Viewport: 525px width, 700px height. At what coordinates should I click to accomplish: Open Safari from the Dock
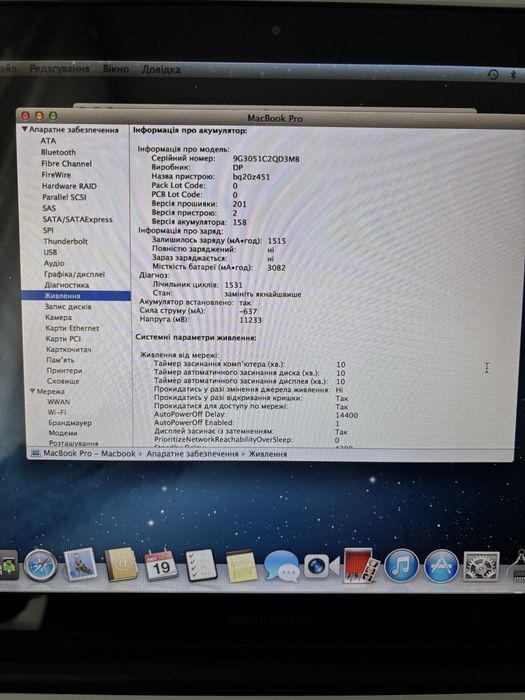[x=41, y=565]
